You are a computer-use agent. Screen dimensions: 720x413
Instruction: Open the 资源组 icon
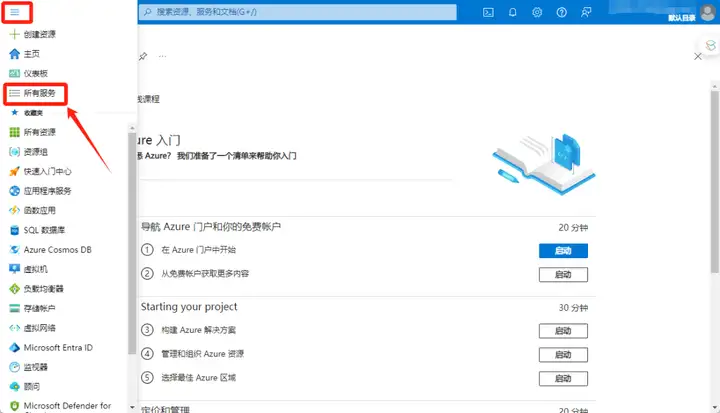[x=15, y=152]
